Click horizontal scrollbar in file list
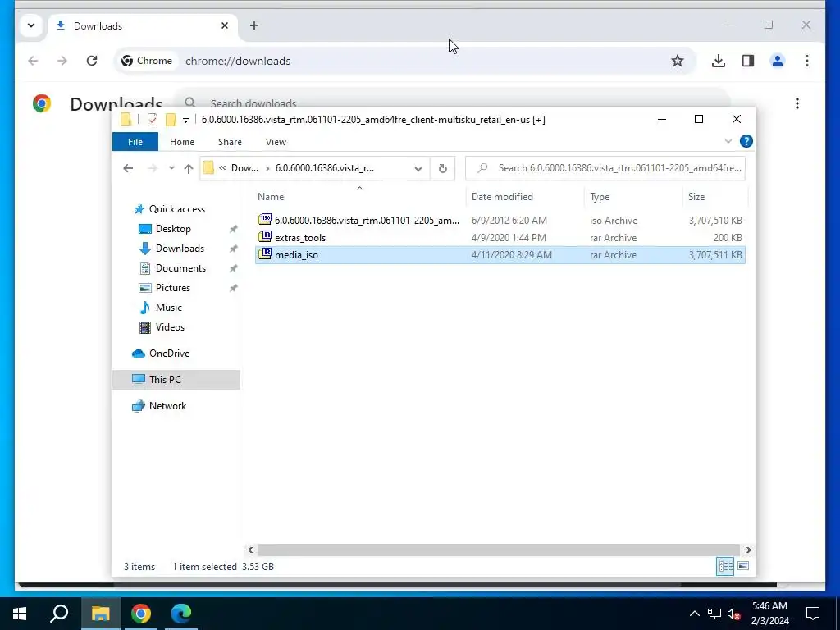Viewport: 840px width, 630px height. [498, 550]
